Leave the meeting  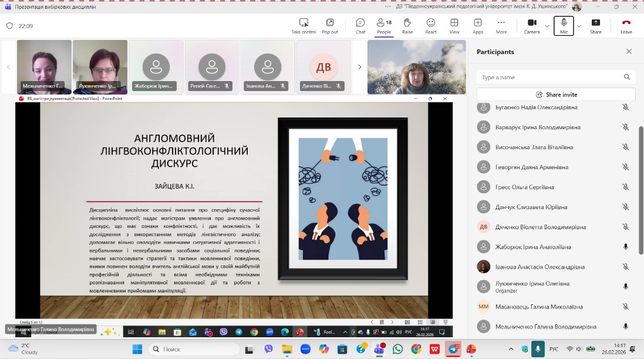[x=626, y=25]
